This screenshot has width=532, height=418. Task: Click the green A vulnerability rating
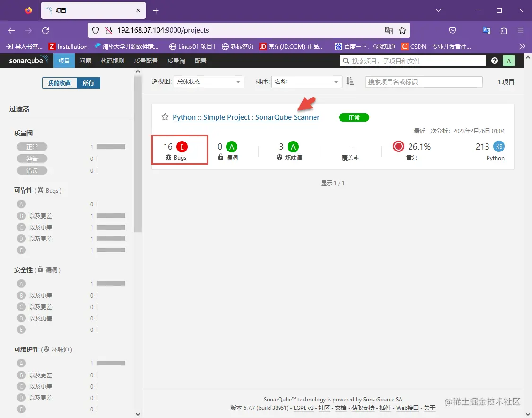pos(232,147)
